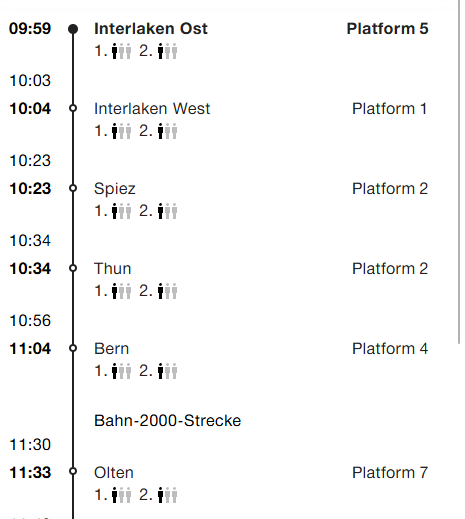Click the 1st class occupancy icon under Spiez

pos(121,211)
